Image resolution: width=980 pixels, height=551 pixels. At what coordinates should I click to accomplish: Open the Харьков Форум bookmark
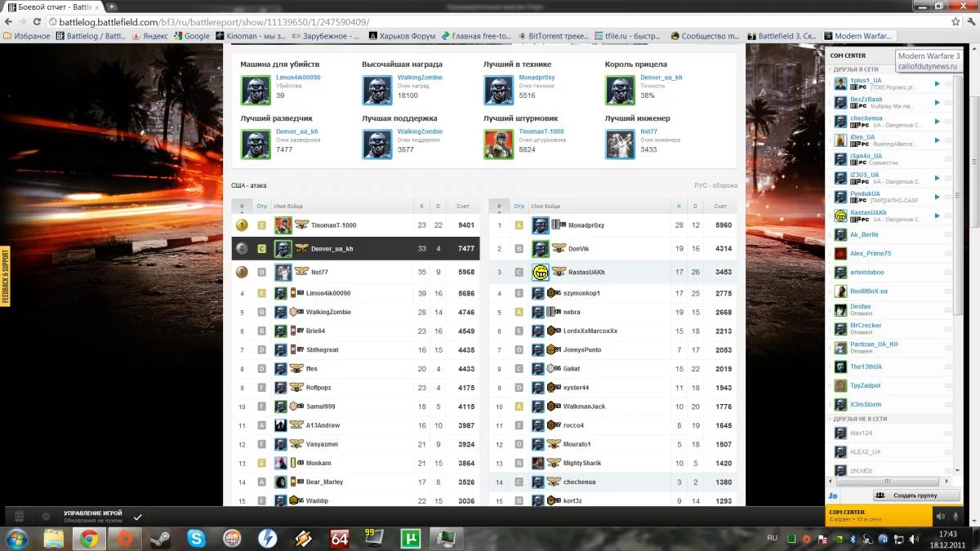pos(403,36)
